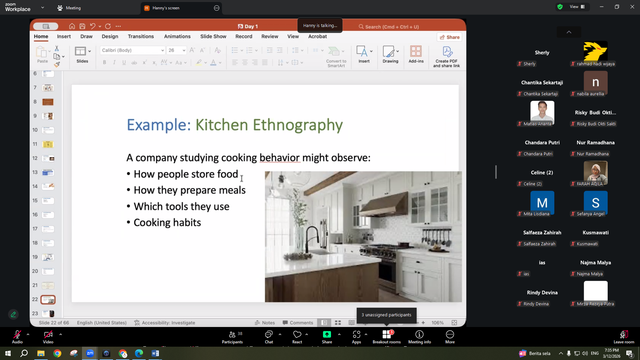Toggle Subscript formatting
The height and width of the screenshot is (360, 640).
point(154,62)
